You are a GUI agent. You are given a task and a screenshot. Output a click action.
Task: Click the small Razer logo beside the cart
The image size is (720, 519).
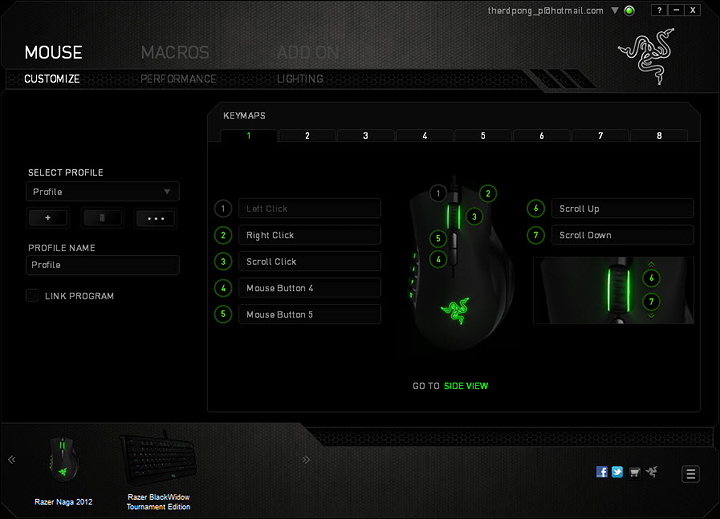click(x=652, y=472)
